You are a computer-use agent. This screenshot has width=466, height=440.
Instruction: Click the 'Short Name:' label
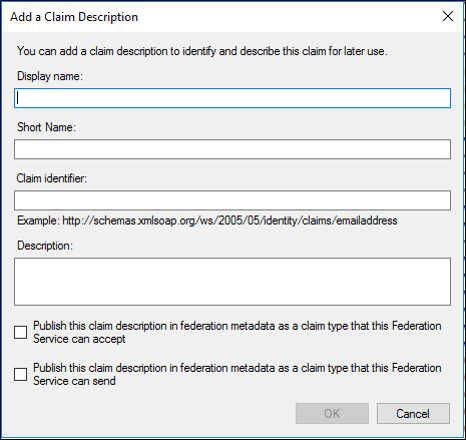click(46, 127)
